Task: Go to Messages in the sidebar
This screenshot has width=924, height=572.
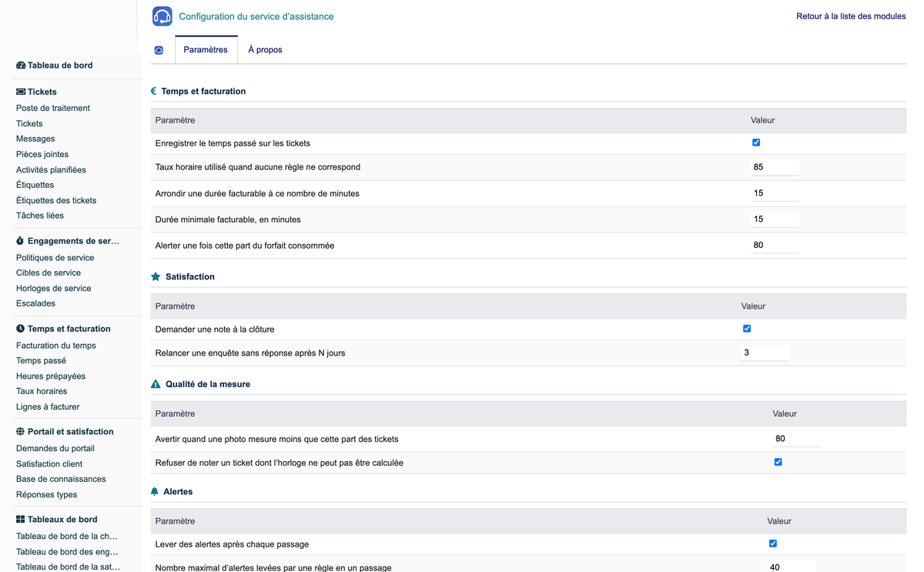Action: click(x=35, y=139)
